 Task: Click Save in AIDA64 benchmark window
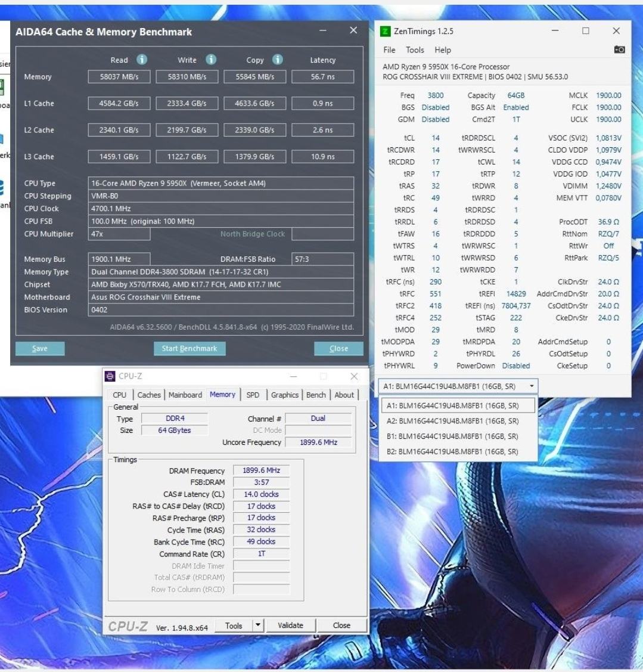40,349
